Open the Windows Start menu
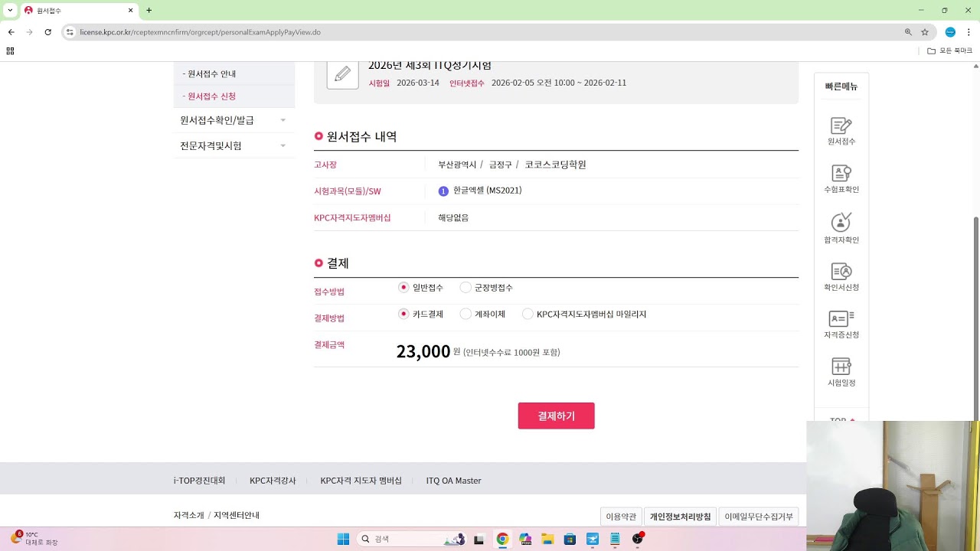Screen dimensions: 980x551 pos(343,539)
